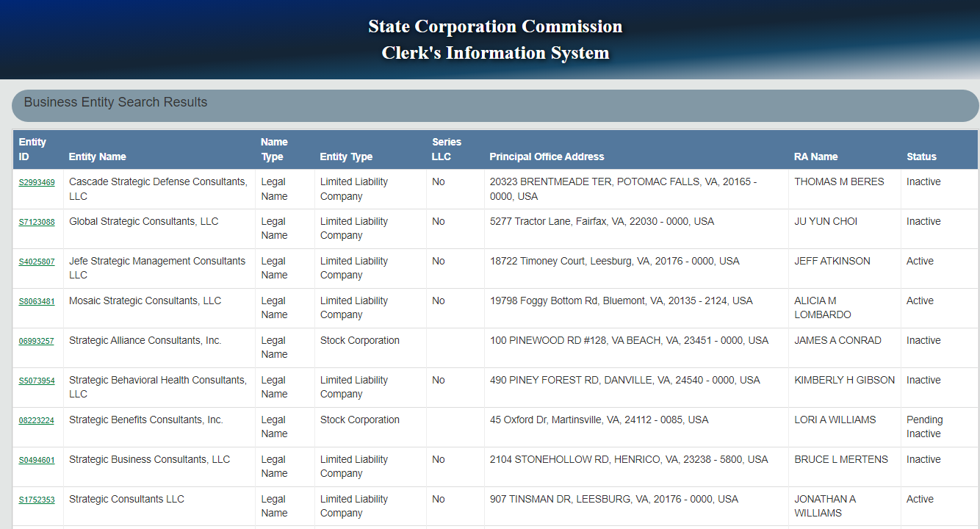Select Strategic Consultants LLC name
The width and height of the screenshot is (980, 529).
click(x=126, y=499)
